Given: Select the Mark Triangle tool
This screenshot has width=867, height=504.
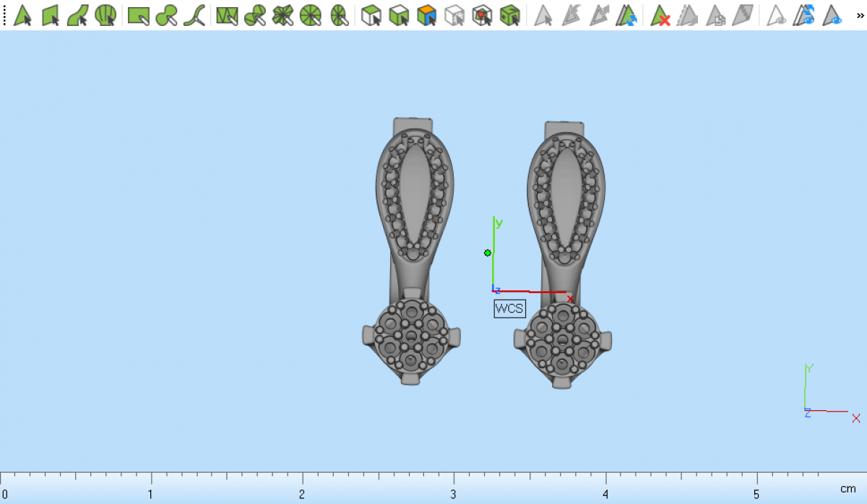Looking at the screenshot, I should (23, 15).
